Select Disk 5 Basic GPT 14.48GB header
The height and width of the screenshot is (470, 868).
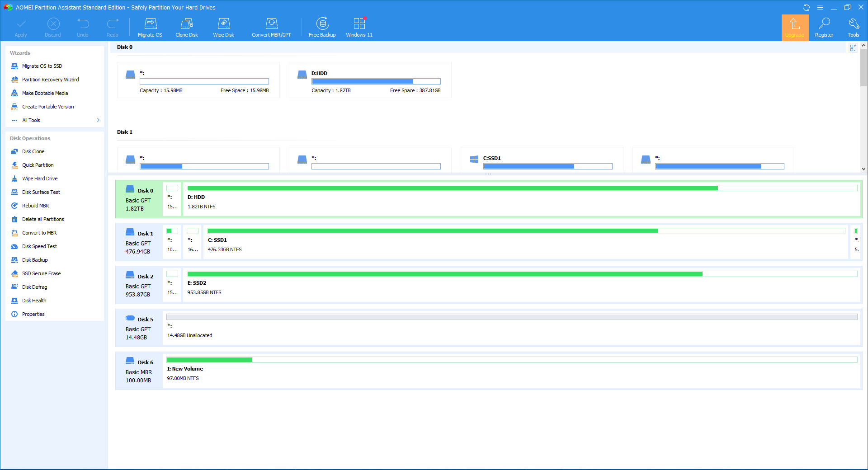click(x=139, y=328)
